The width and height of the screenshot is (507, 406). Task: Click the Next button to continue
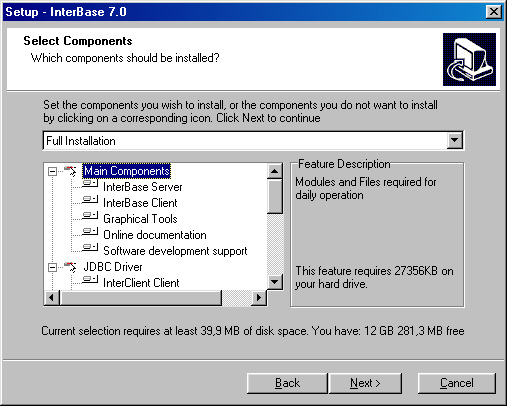coord(365,383)
